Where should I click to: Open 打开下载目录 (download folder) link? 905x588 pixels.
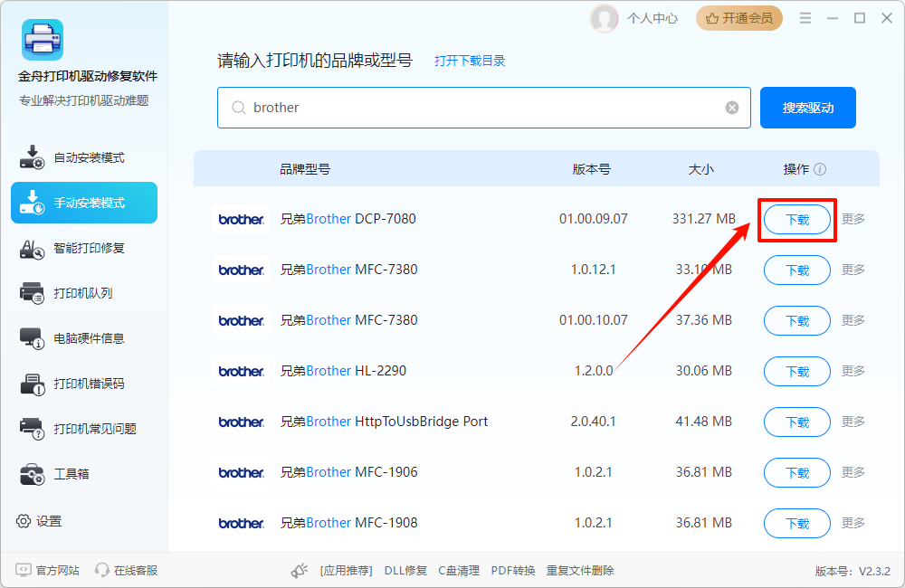point(470,61)
